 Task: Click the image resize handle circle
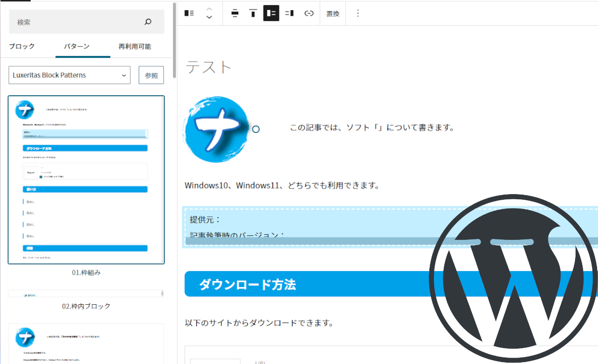256,129
